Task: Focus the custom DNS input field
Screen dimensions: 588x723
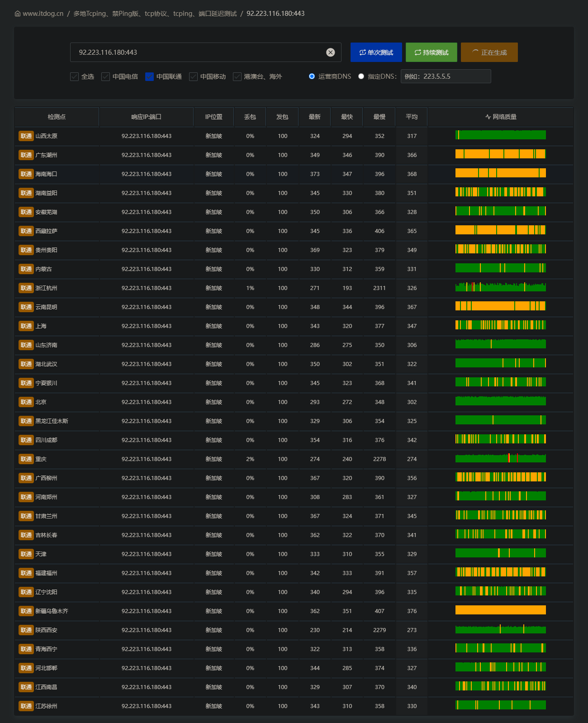Action: [446, 76]
